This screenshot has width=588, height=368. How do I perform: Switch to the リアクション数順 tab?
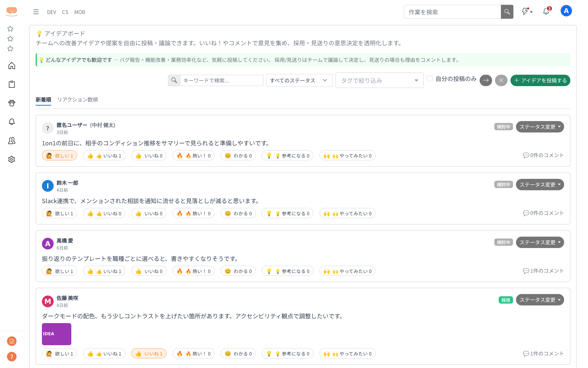coord(78,100)
